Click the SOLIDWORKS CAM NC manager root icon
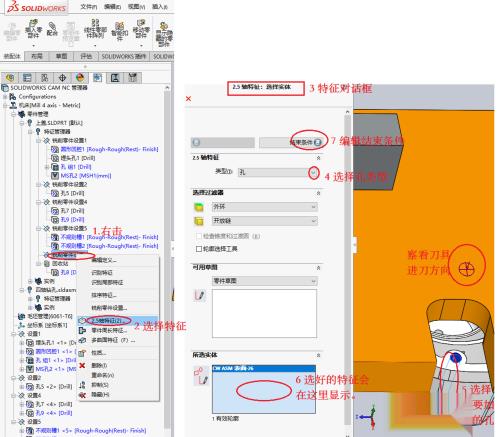The image size is (500, 437). pos(5,88)
